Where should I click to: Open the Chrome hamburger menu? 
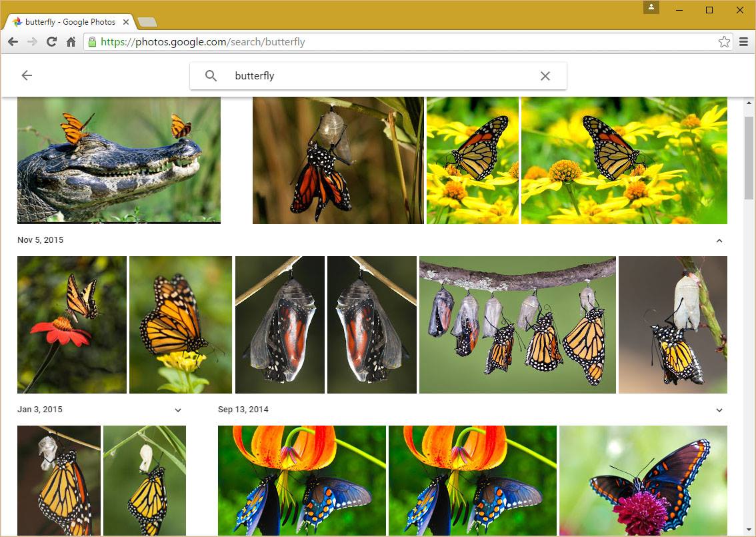(x=744, y=42)
